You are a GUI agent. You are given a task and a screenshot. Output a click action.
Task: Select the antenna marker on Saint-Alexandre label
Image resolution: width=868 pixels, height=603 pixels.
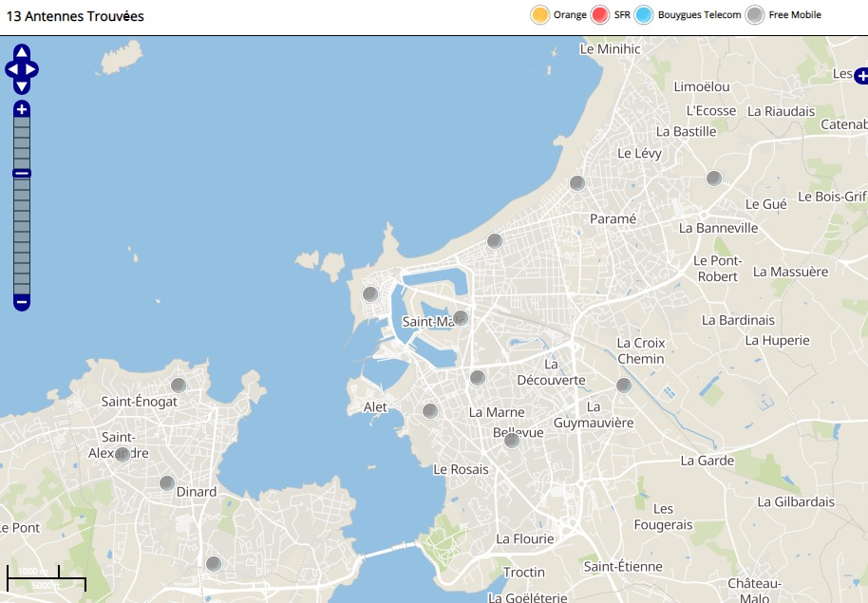point(123,455)
